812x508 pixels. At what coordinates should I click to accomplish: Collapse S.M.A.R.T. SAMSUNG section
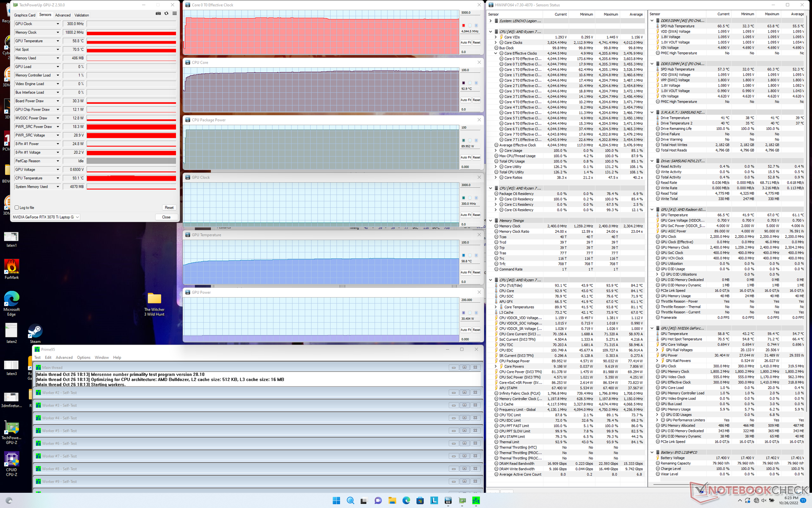tap(652, 113)
